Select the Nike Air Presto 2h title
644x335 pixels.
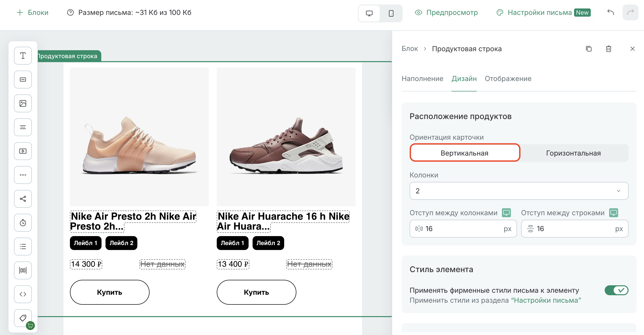coord(133,221)
